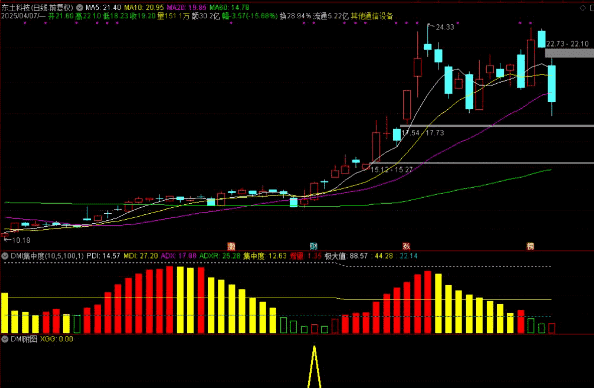Click the DMI集中度 indicator settings circle icon
Image resolution: width=594 pixels, height=388 pixels.
(x=5, y=256)
